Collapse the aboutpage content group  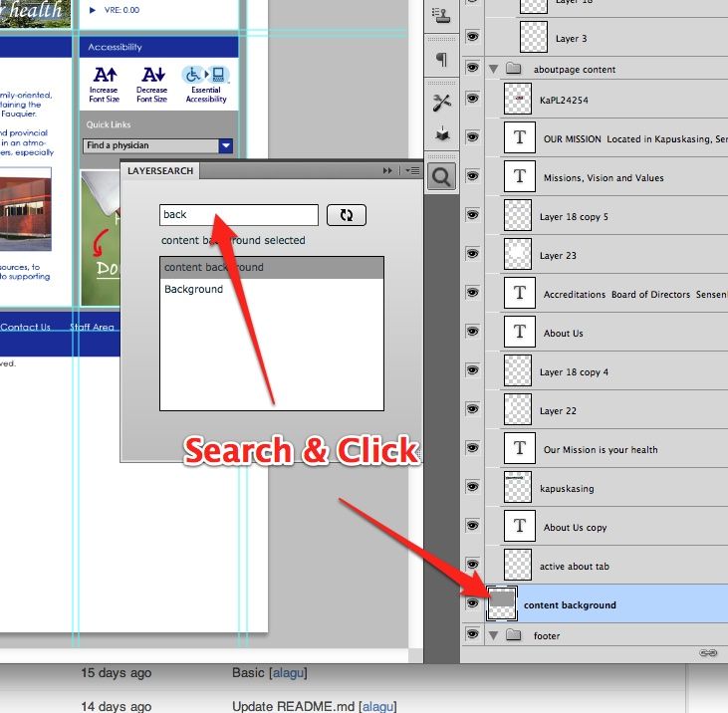pos(494,69)
